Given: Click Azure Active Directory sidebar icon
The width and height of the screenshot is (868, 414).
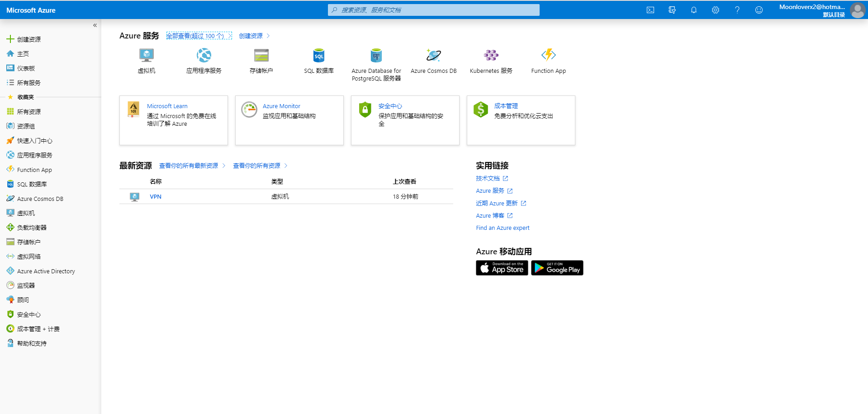Looking at the screenshot, I should point(10,271).
